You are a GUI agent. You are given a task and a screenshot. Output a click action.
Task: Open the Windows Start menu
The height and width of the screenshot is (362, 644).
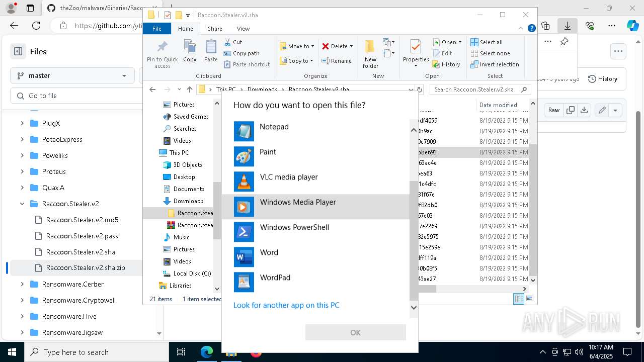click(x=12, y=352)
